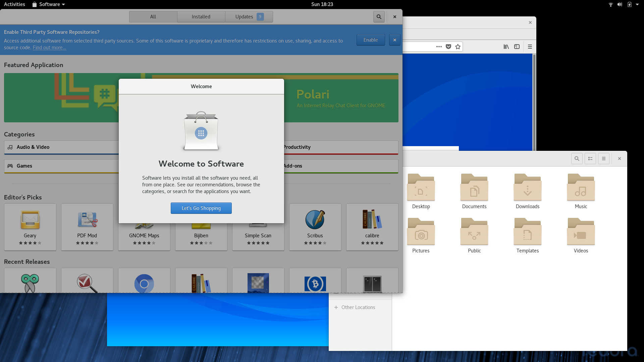Open the terminal app in Recent Releases

click(372, 281)
